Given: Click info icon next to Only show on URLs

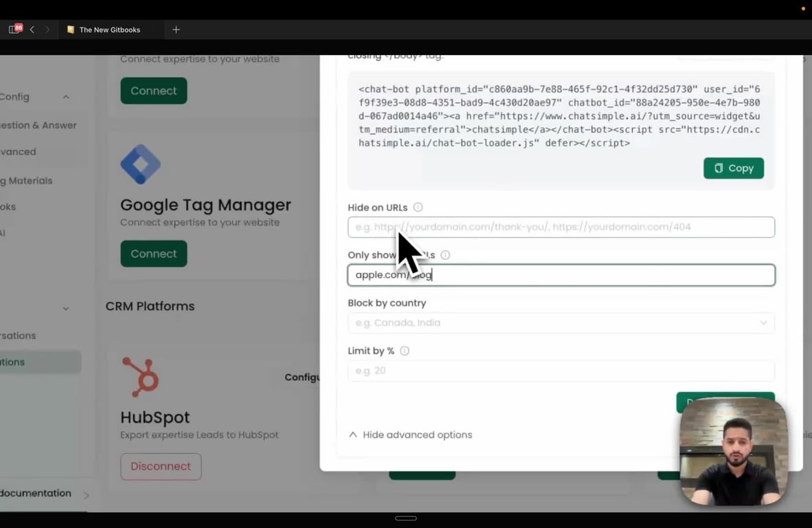Looking at the screenshot, I should [x=445, y=255].
